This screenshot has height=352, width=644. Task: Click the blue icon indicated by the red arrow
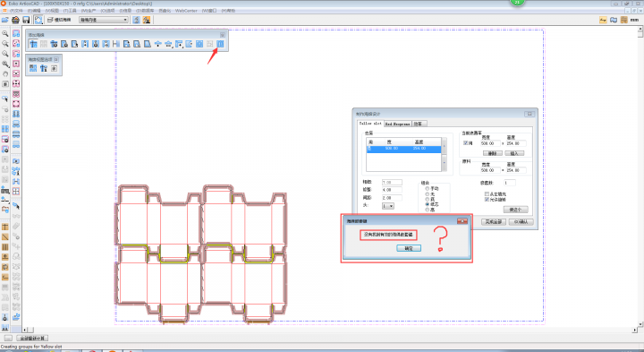(220, 44)
